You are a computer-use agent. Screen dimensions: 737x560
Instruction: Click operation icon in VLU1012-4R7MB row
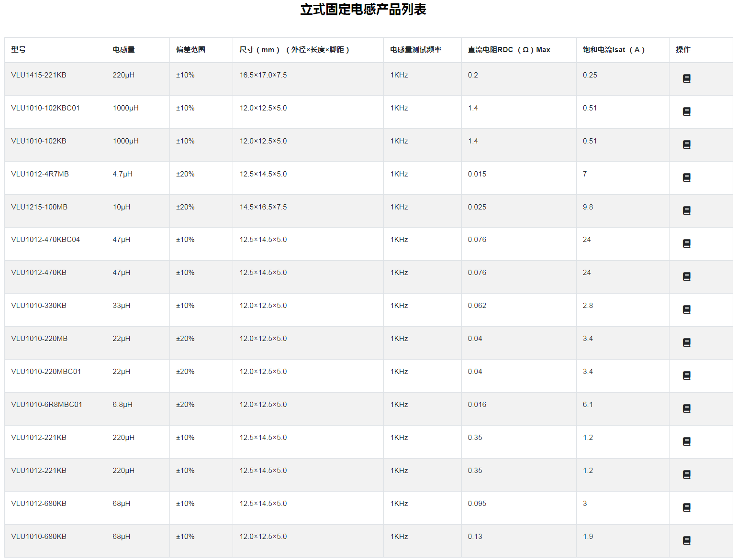click(686, 177)
